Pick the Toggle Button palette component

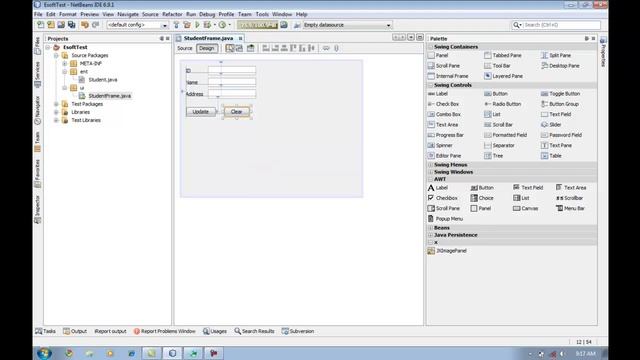(560, 93)
